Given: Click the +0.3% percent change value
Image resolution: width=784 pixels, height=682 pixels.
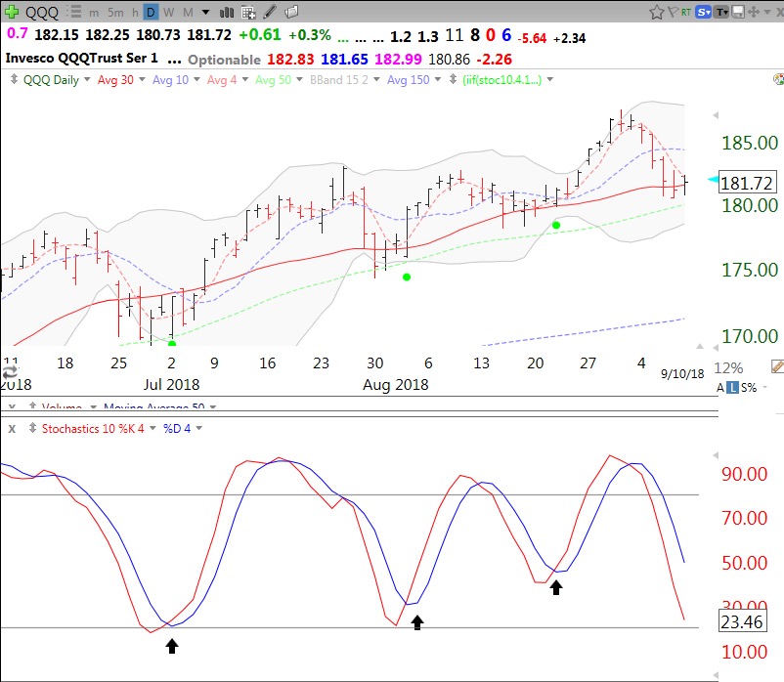Looking at the screenshot, I should 310,35.
